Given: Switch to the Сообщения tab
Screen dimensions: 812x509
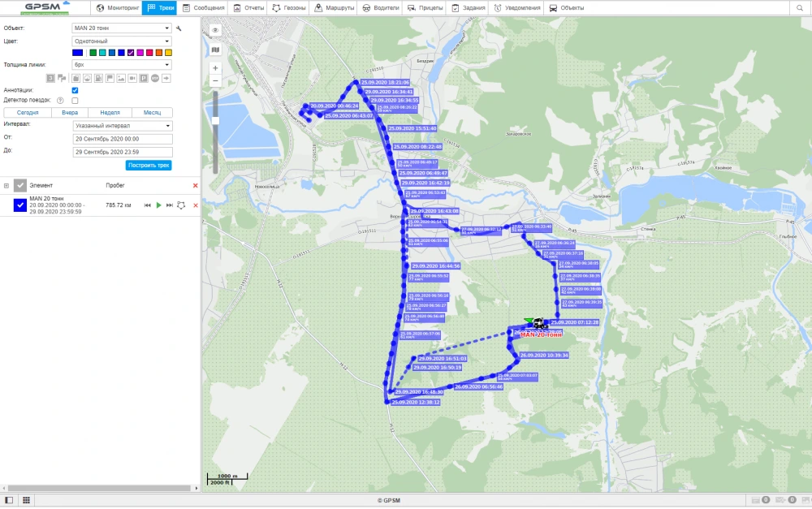Looking at the screenshot, I should tap(203, 8).
